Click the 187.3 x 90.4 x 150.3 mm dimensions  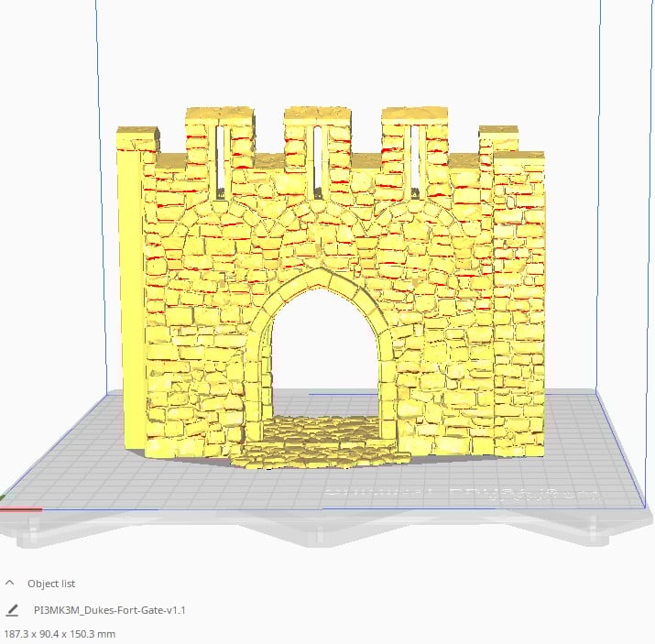pos(60,633)
